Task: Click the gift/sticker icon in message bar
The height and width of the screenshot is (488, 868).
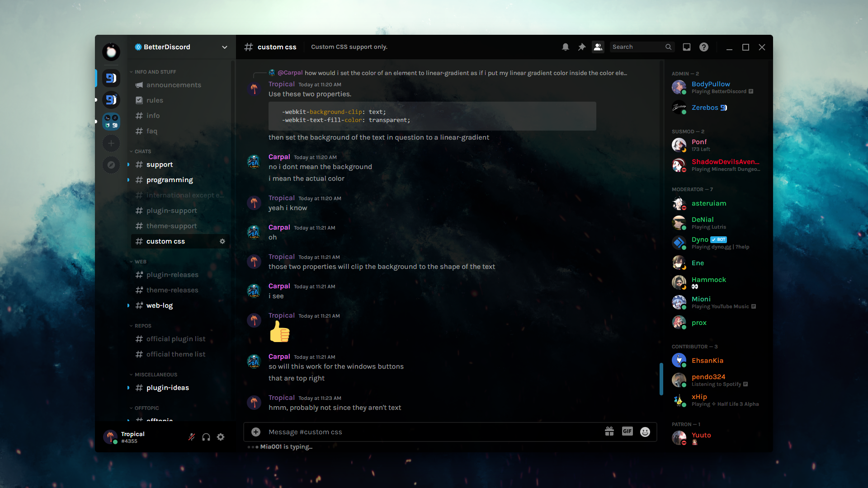Action: click(x=609, y=432)
